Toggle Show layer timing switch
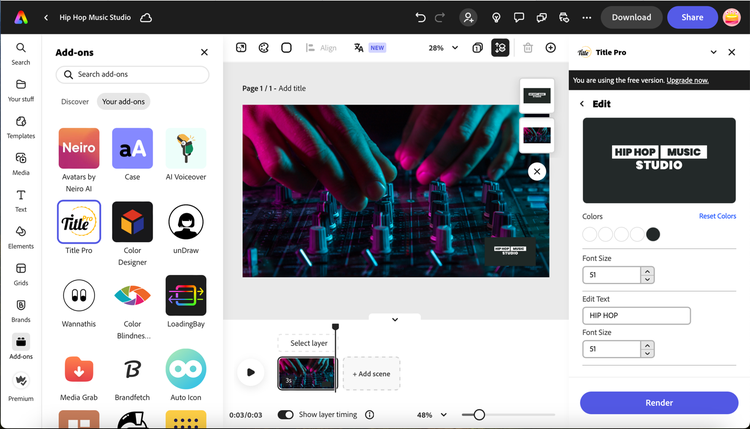Screen dimensions: 750x429 [286, 415]
